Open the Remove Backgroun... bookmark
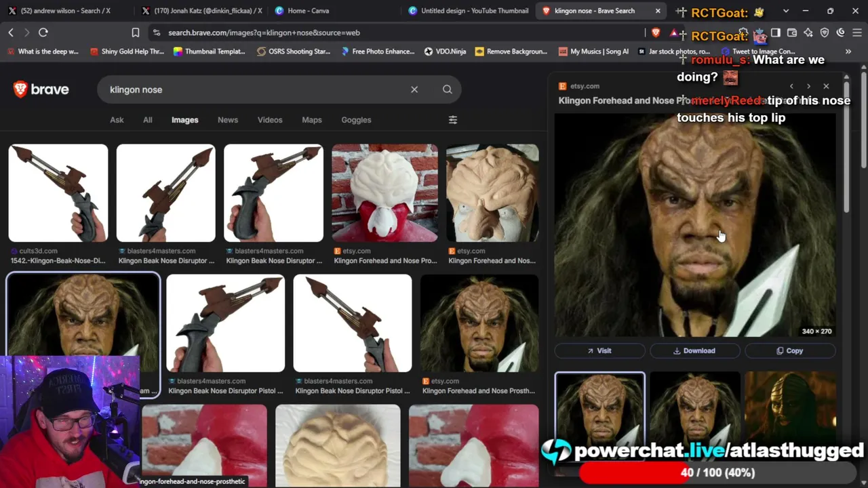 (x=511, y=52)
